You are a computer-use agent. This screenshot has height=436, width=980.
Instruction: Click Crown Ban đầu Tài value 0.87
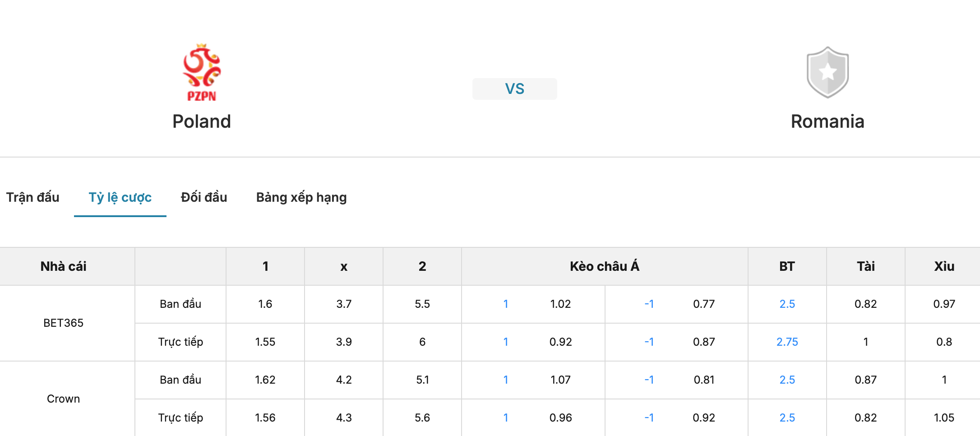coord(865,380)
